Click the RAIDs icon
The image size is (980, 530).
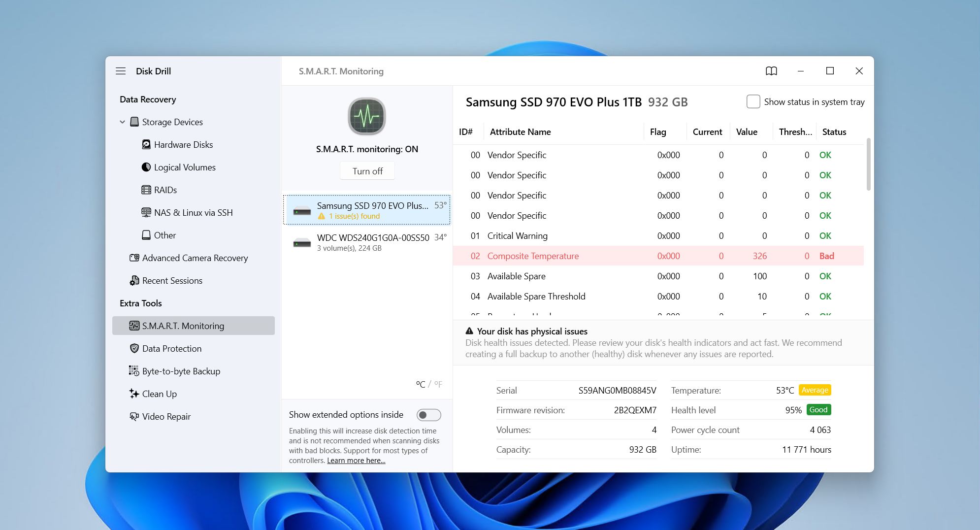(x=146, y=190)
